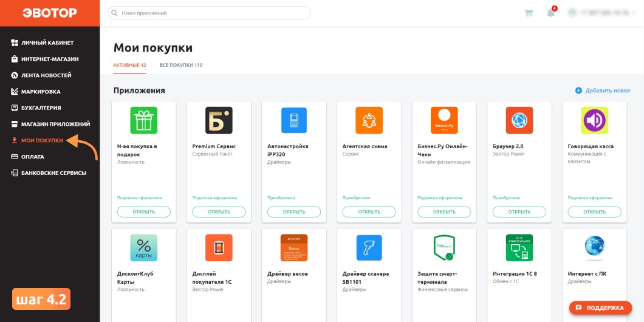Focus the Поиск приложений search field
Image resolution: width=644 pixels, height=322 pixels.
pyautogui.click(x=210, y=13)
